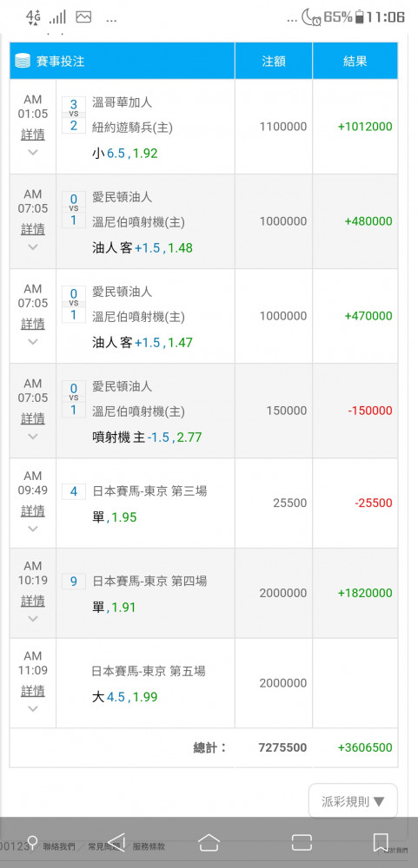
Task: Select the 結果 column header
Action: pos(355,61)
